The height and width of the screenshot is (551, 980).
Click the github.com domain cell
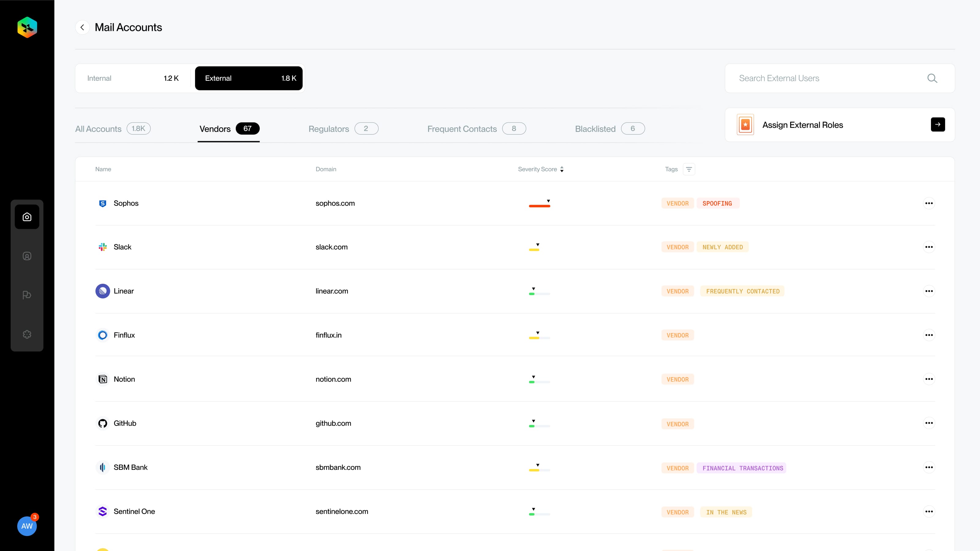[333, 423]
